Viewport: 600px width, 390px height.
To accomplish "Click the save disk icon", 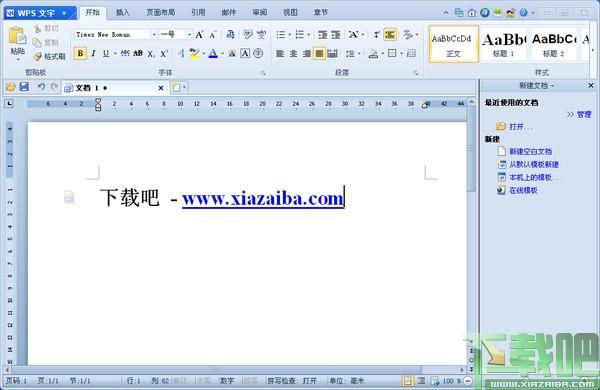I will click(24, 87).
